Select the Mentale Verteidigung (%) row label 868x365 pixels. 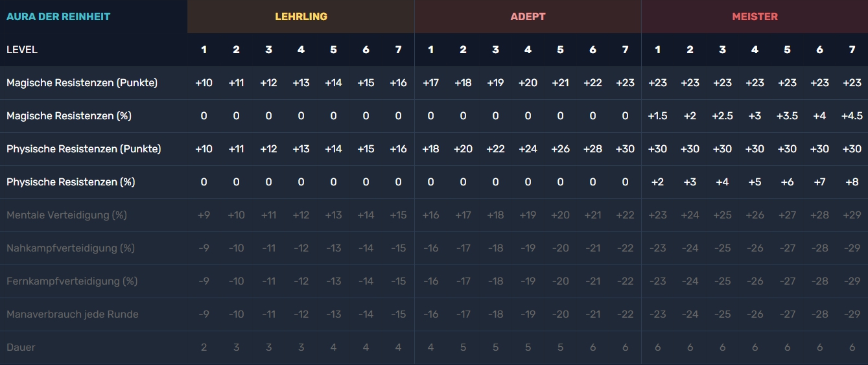click(x=67, y=215)
